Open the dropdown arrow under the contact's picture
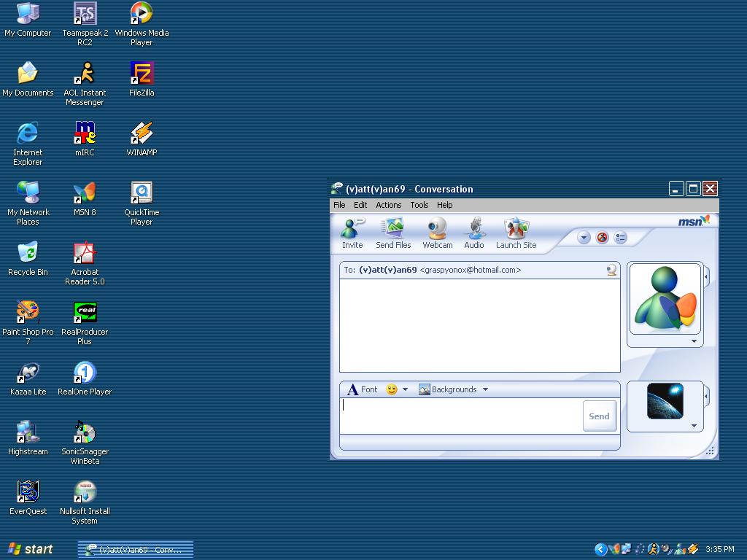Image resolution: width=747 pixels, height=560 pixels. (x=694, y=341)
